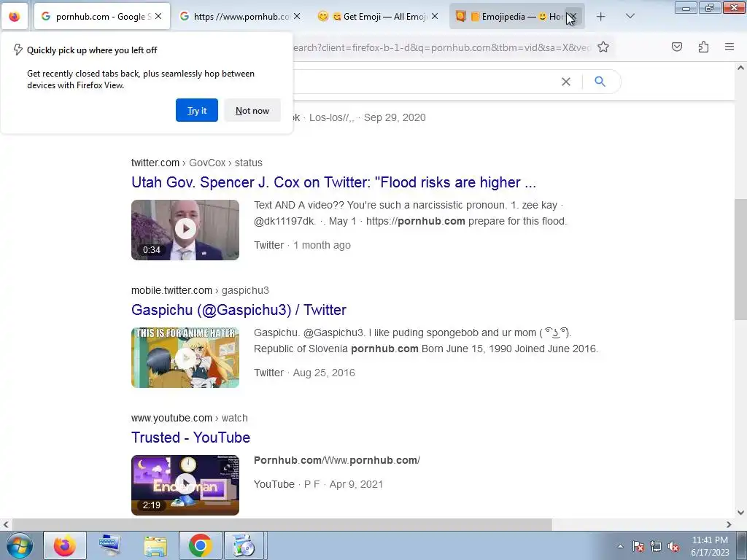The width and height of the screenshot is (747, 560).
Task: Close the https://www.pornhub.com tab
Action: [x=297, y=16]
